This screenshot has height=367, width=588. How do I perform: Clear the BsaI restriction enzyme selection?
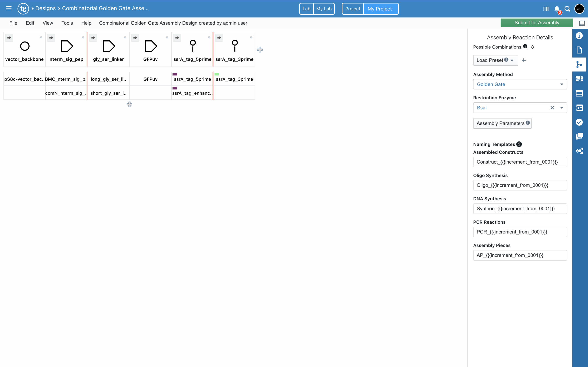pyautogui.click(x=552, y=108)
